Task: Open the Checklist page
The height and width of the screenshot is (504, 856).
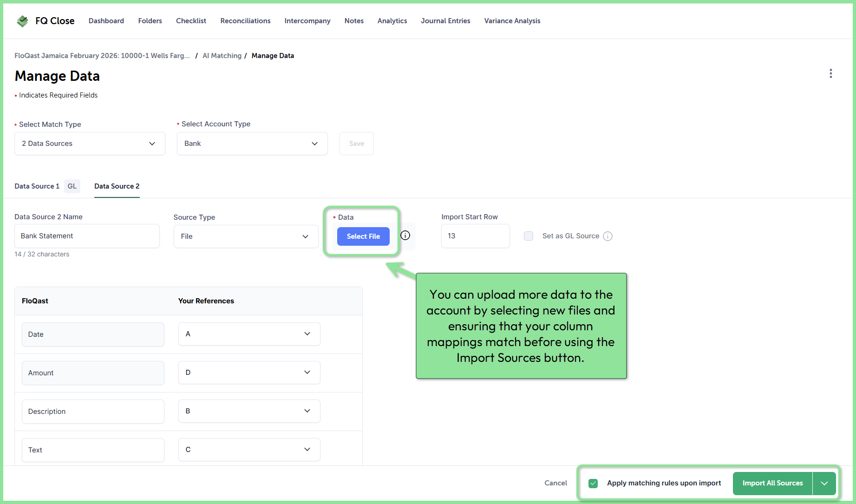Action: pyautogui.click(x=191, y=21)
